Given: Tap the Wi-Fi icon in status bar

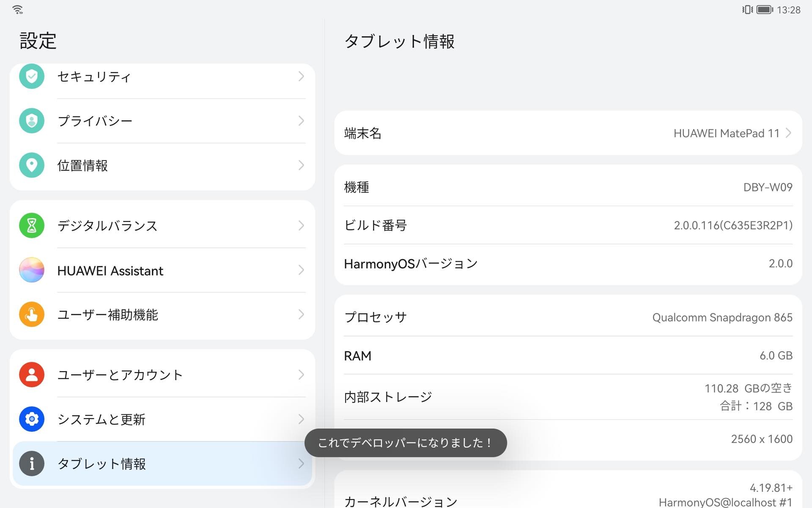Looking at the screenshot, I should pos(18,9).
